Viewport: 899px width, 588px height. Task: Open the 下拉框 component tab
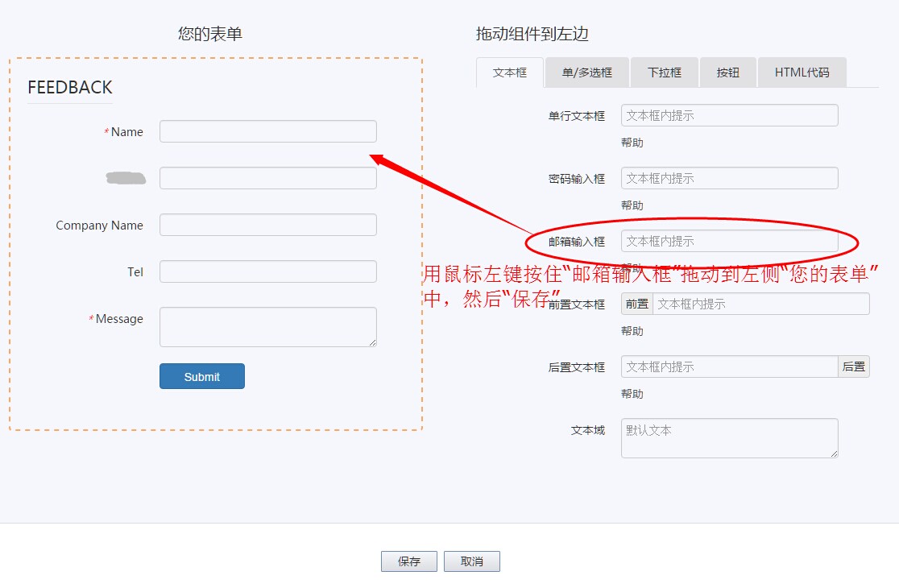[x=665, y=72]
